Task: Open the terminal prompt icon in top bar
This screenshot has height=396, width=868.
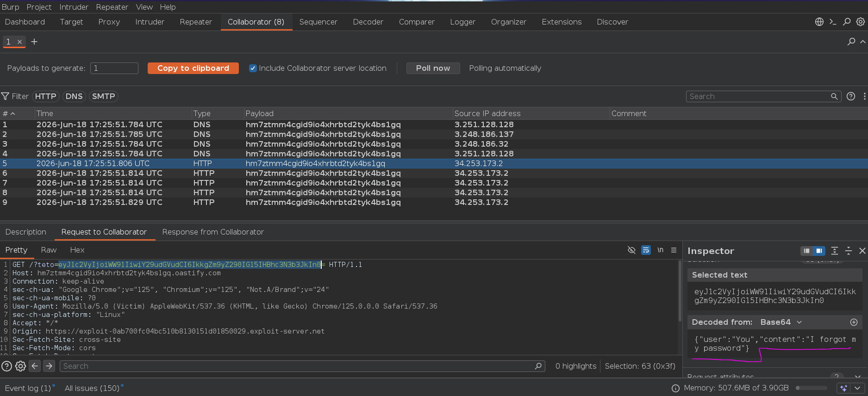Action: pos(833,22)
